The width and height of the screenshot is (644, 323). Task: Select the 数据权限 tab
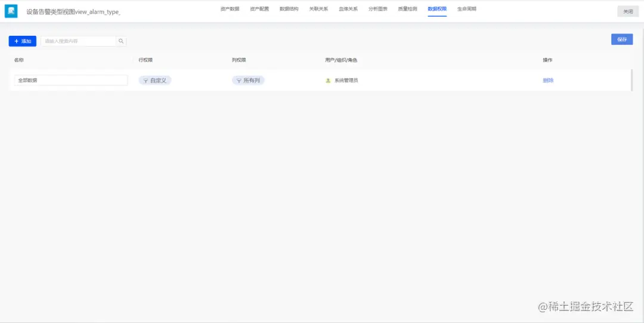(x=437, y=8)
